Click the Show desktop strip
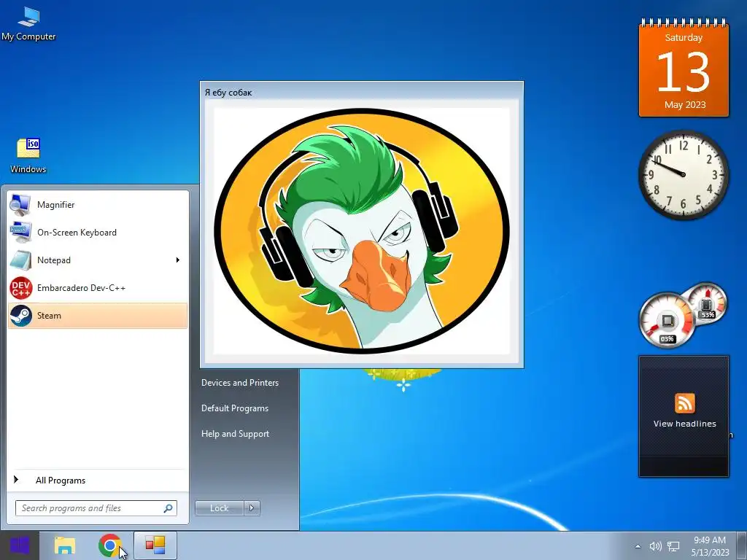 pos(742,545)
